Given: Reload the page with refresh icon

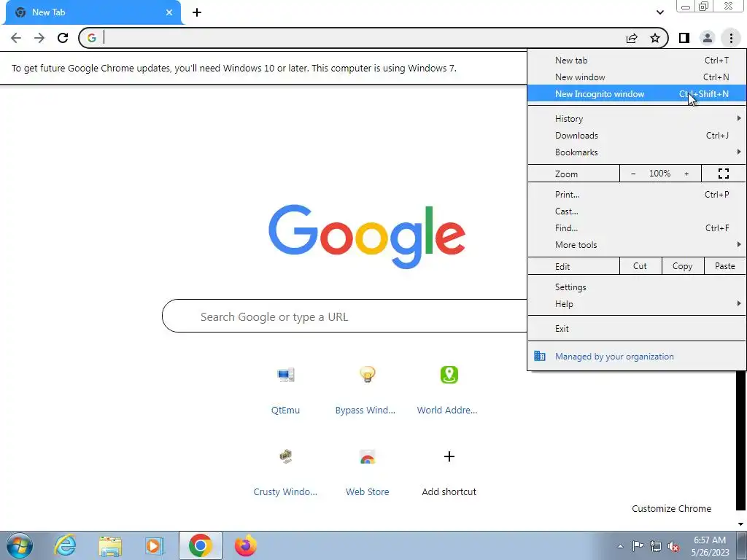Looking at the screenshot, I should point(63,38).
